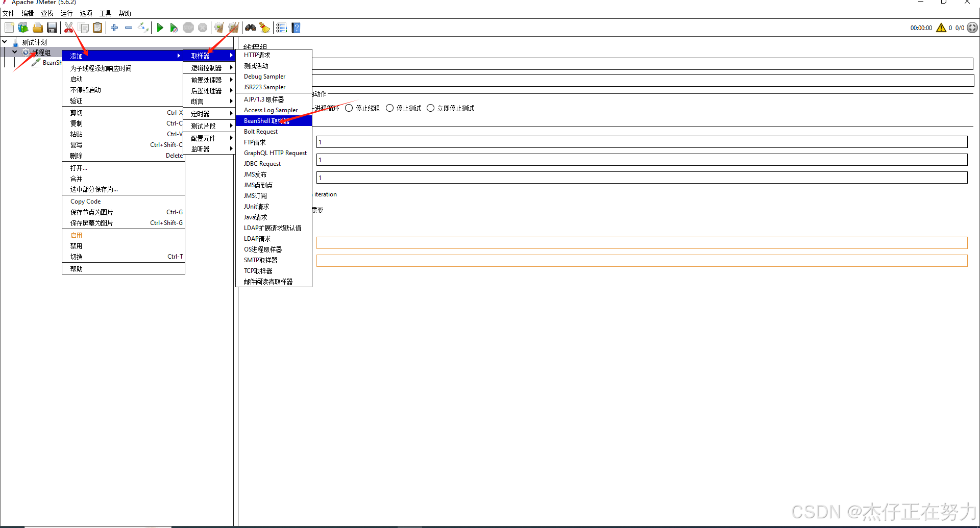Viewport: 980px width, 528px height.
Task: Click the thread status indicator at top right
Action: tap(972, 28)
